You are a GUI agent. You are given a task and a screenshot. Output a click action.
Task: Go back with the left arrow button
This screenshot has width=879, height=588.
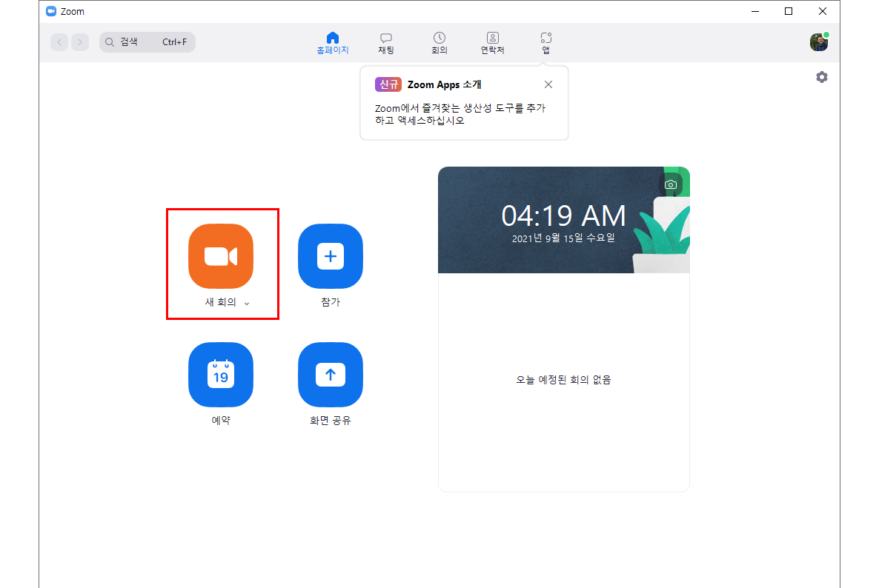point(59,42)
